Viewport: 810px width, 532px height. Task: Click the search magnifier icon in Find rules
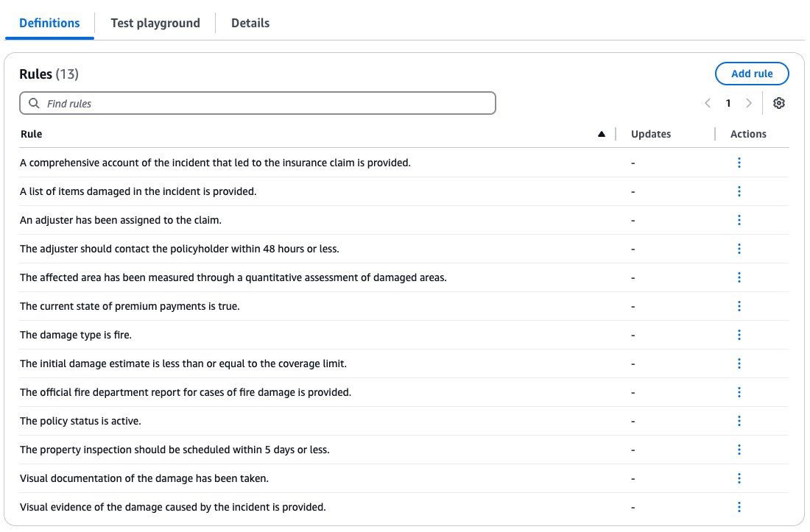click(x=34, y=104)
